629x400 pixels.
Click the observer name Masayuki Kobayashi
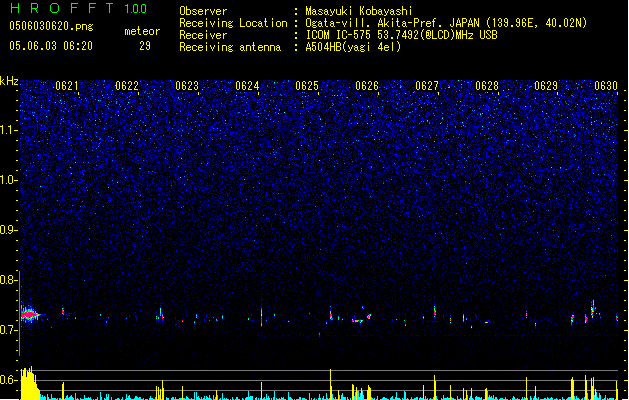pos(359,11)
